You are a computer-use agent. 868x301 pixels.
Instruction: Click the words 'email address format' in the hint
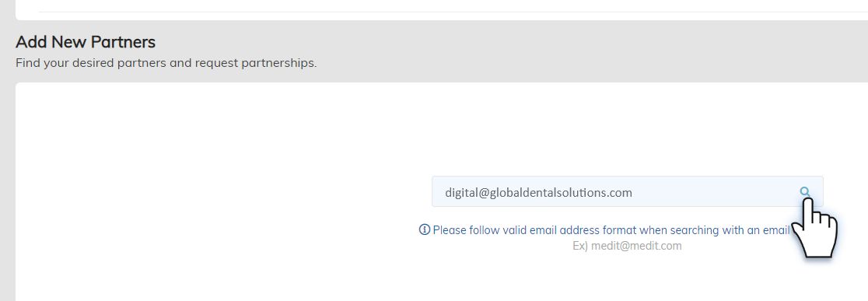[583, 230]
